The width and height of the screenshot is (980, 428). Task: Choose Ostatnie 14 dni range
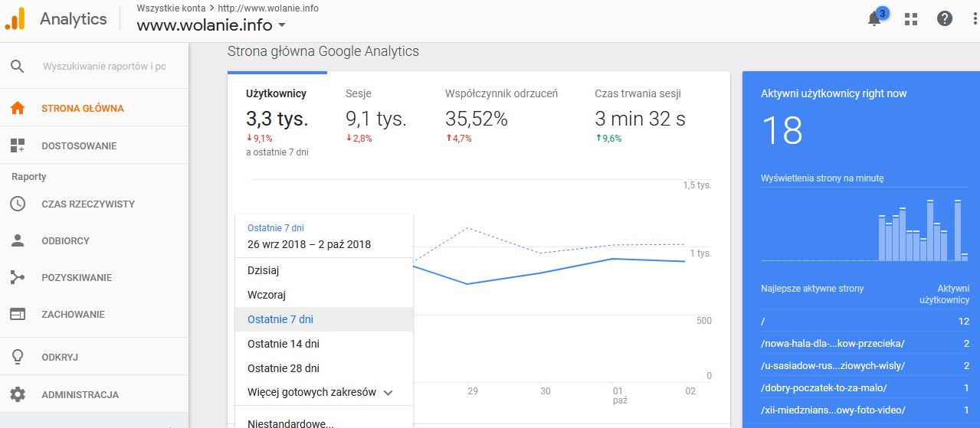pyautogui.click(x=324, y=344)
